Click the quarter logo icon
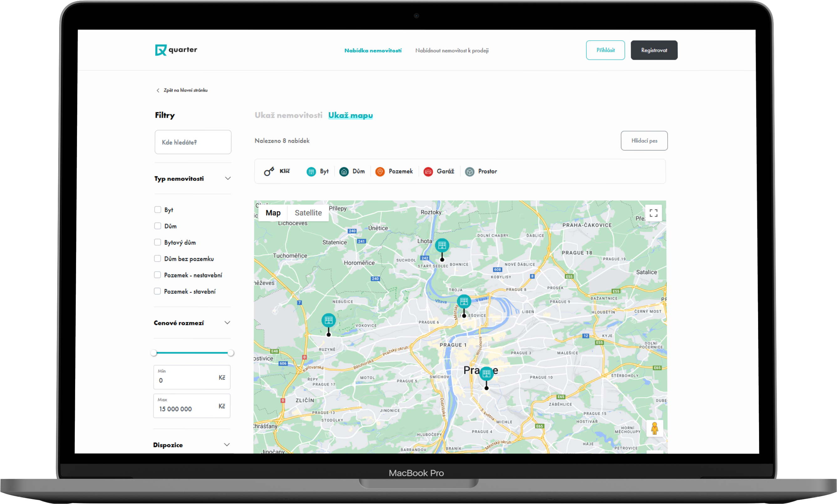 pos(161,50)
